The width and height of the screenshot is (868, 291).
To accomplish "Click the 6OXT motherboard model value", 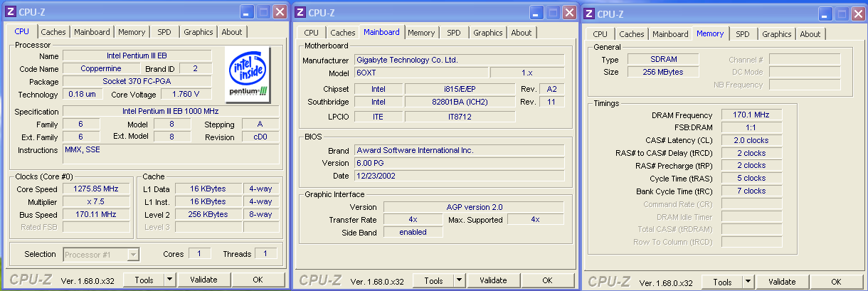I will tap(421, 73).
